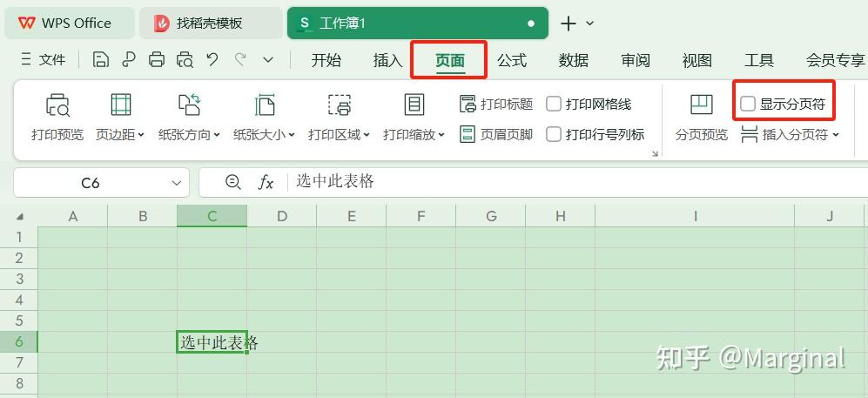Image resolution: width=868 pixels, height=398 pixels.
Task: Switch to the 审阅 tab
Action: pos(636,60)
